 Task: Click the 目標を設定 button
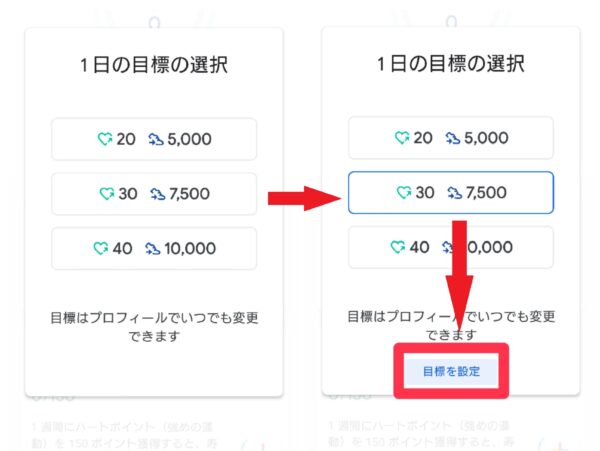(451, 371)
